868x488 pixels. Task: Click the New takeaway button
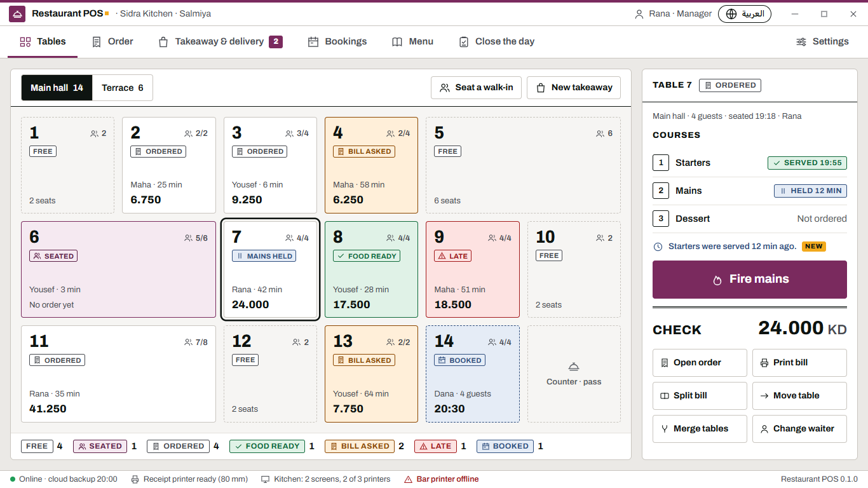click(x=574, y=88)
